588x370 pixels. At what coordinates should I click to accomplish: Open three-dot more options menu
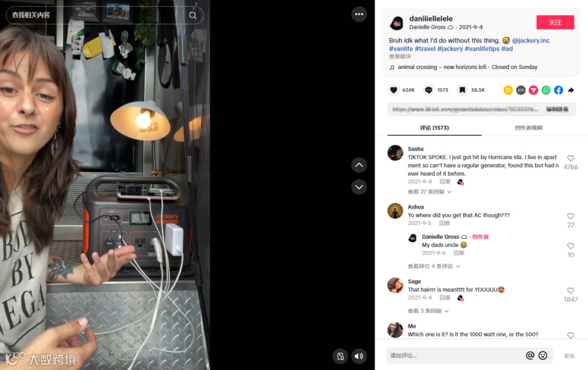359,14
